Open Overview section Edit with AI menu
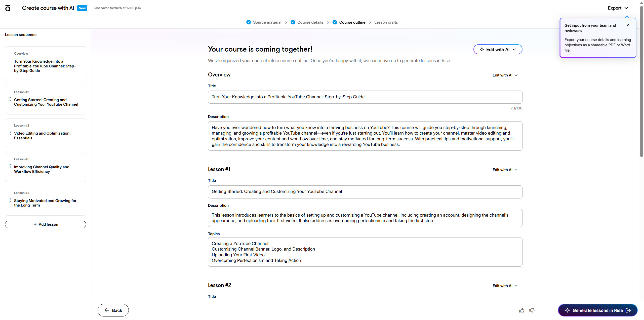 pos(505,75)
